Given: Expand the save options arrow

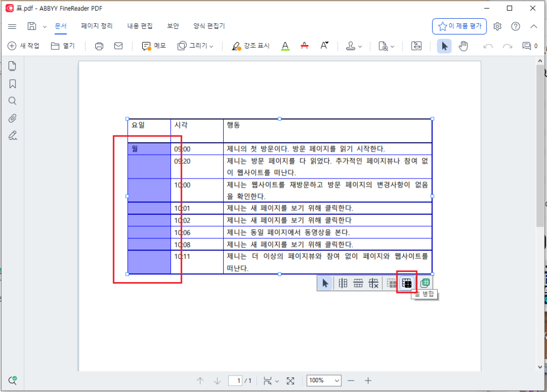Looking at the screenshot, I should tap(44, 27).
